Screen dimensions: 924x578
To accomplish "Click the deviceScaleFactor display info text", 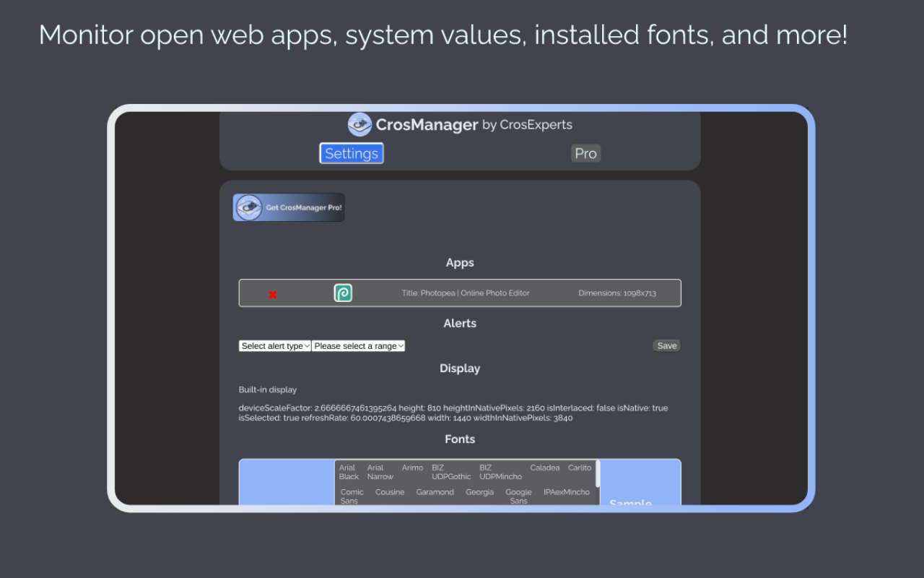I will pyautogui.click(x=453, y=413).
